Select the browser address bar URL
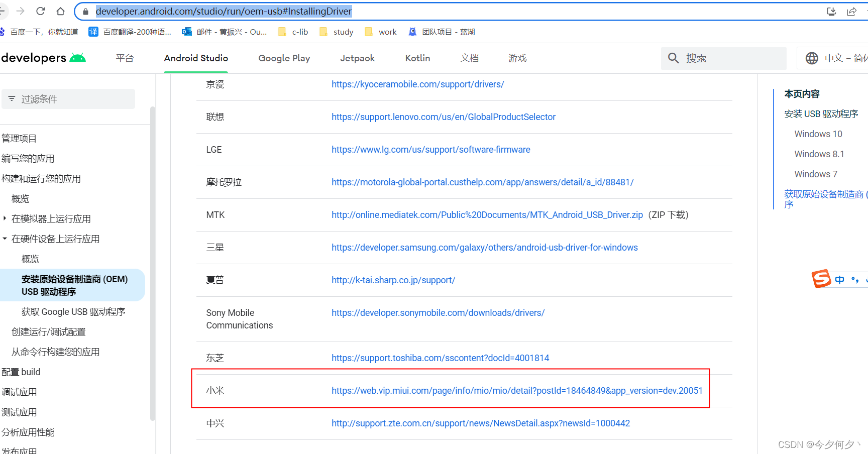868x454 pixels. 224,11
